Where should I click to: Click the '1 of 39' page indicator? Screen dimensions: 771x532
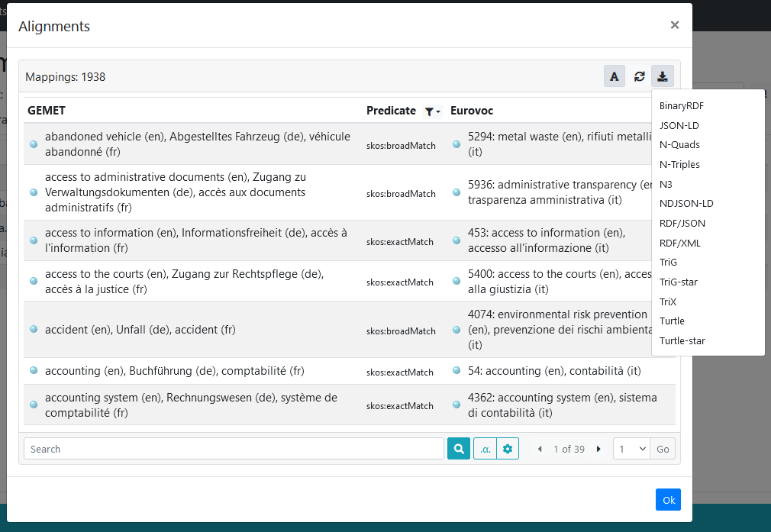point(569,449)
